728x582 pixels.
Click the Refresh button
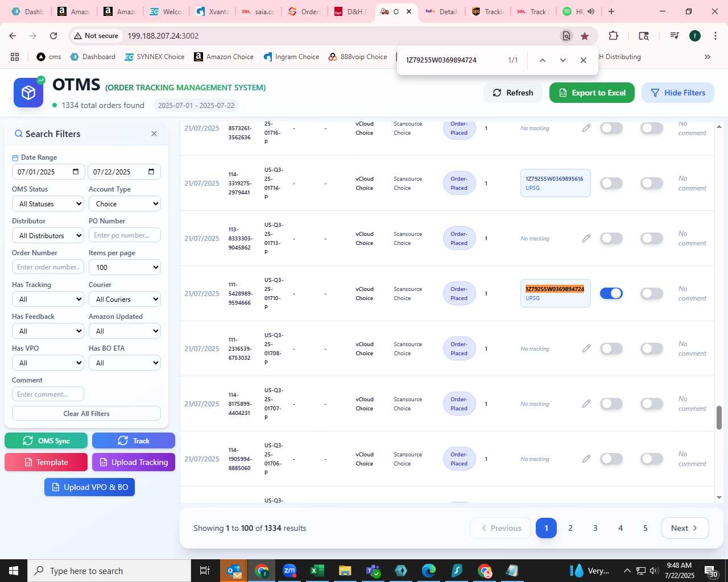(513, 93)
